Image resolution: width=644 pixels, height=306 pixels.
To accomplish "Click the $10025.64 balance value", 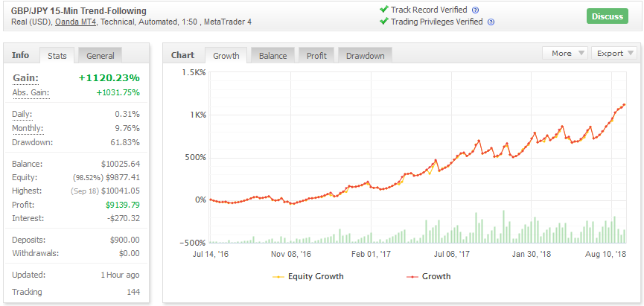I will 121,164.
